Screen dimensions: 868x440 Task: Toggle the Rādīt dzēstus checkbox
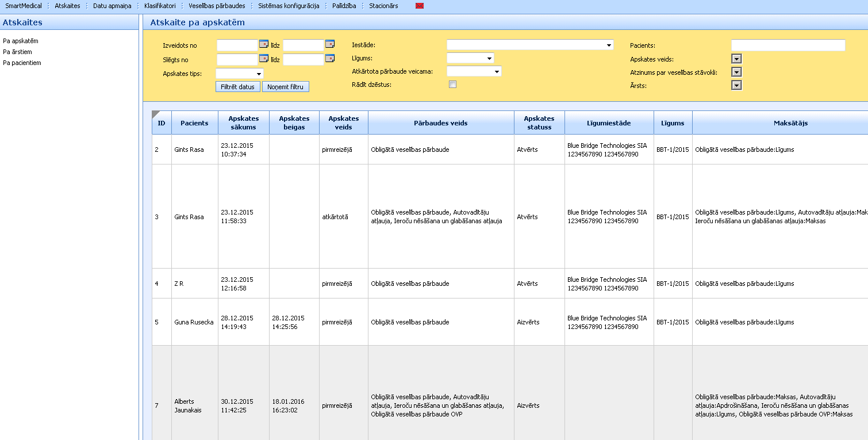[x=452, y=85]
